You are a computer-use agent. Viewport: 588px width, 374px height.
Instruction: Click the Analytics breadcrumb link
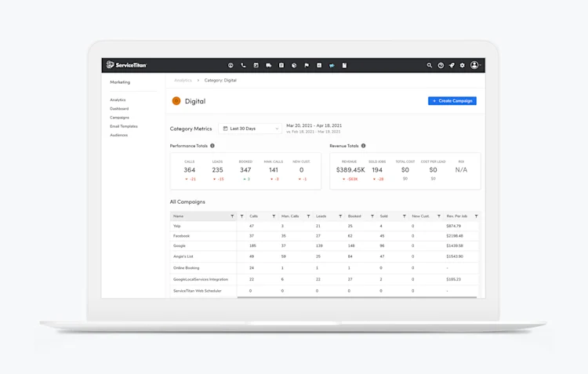[x=183, y=80]
